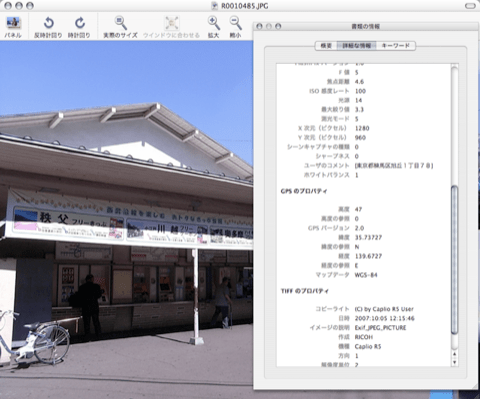Select the copyright value Caplio R5 User
Screen dimensions: 480x399
tap(384, 309)
